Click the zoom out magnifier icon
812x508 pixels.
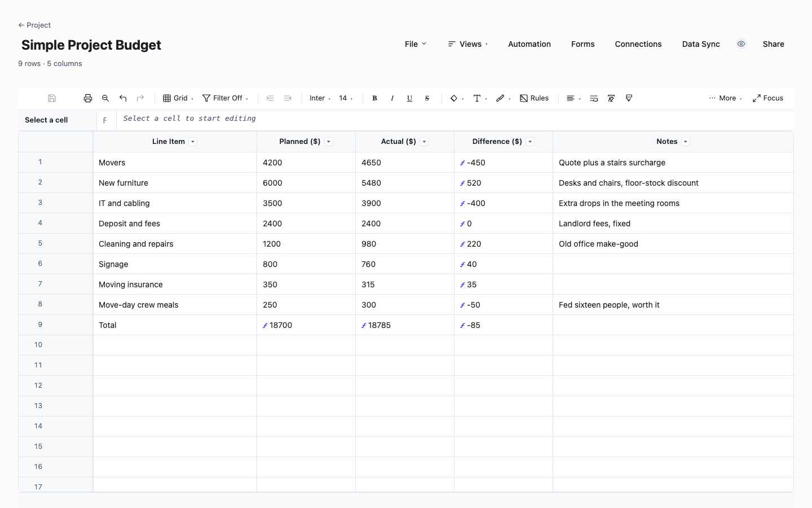(x=105, y=98)
